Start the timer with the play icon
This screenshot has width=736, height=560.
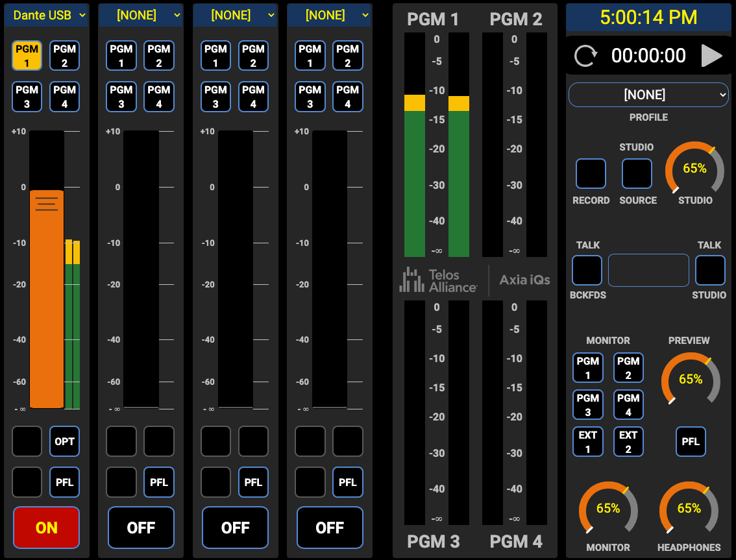click(x=711, y=56)
